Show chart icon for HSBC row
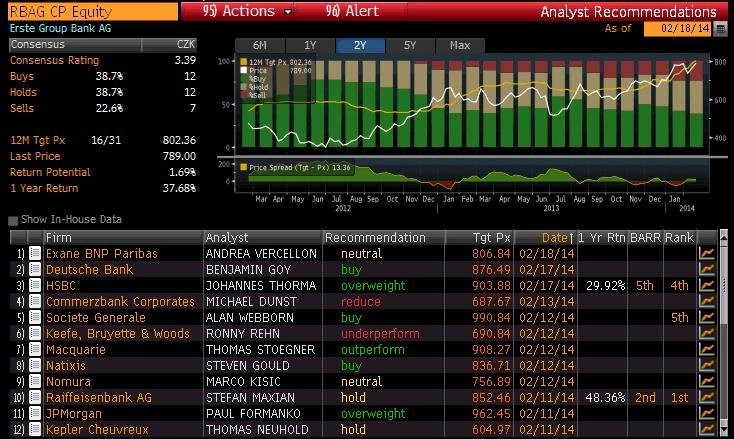734x439 pixels. 707,285
